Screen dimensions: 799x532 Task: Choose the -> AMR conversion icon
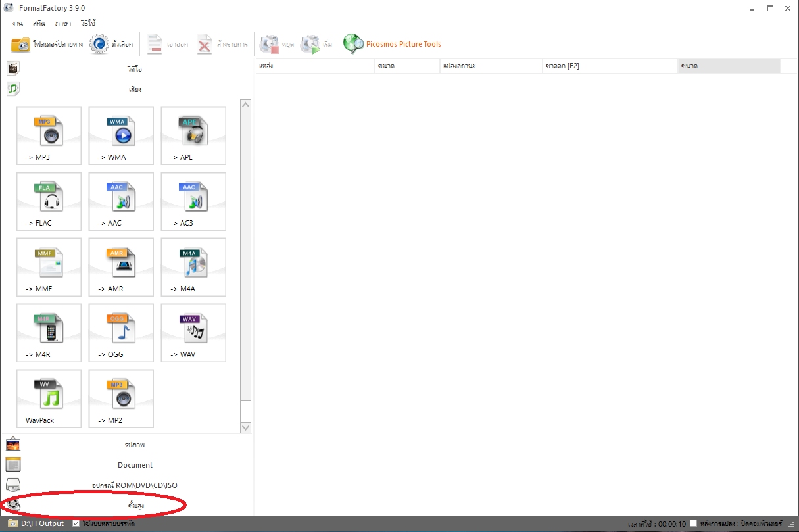tap(122, 268)
